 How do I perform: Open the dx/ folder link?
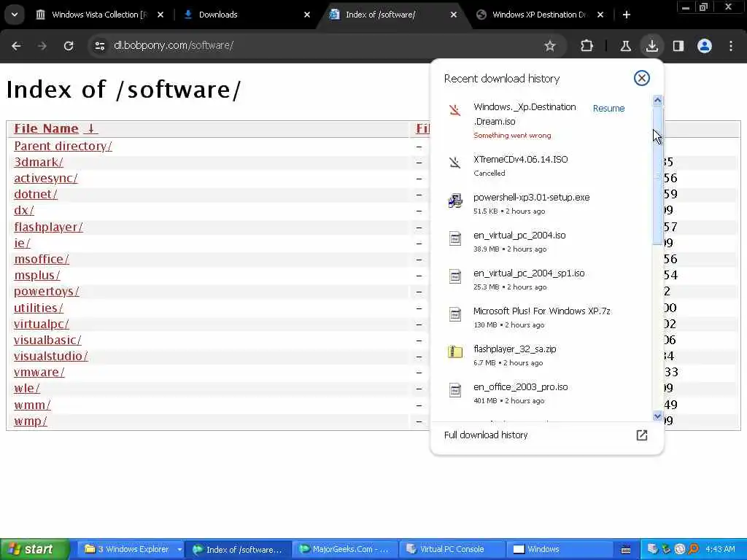coord(24,211)
